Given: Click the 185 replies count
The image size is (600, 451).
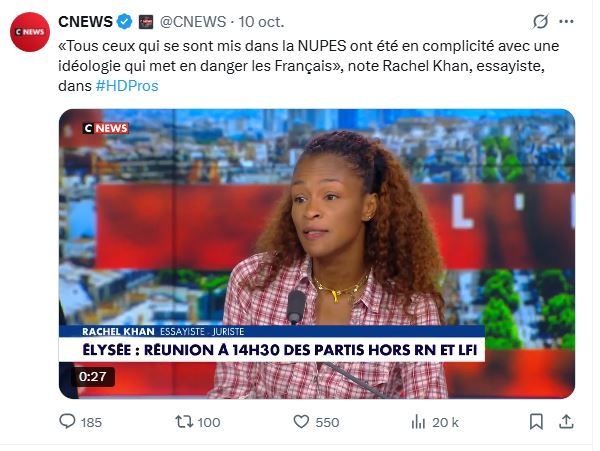Looking at the screenshot, I should click(91, 422).
